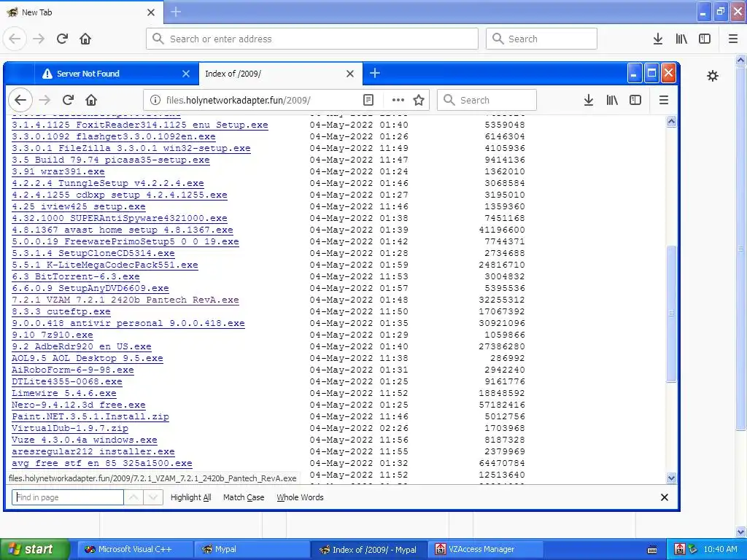Close the find bar

pos(665,497)
